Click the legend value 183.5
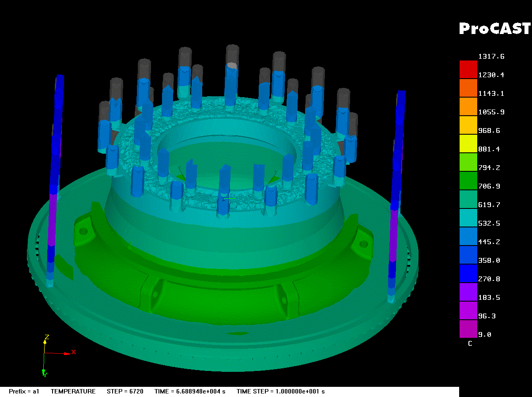 (489, 298)
